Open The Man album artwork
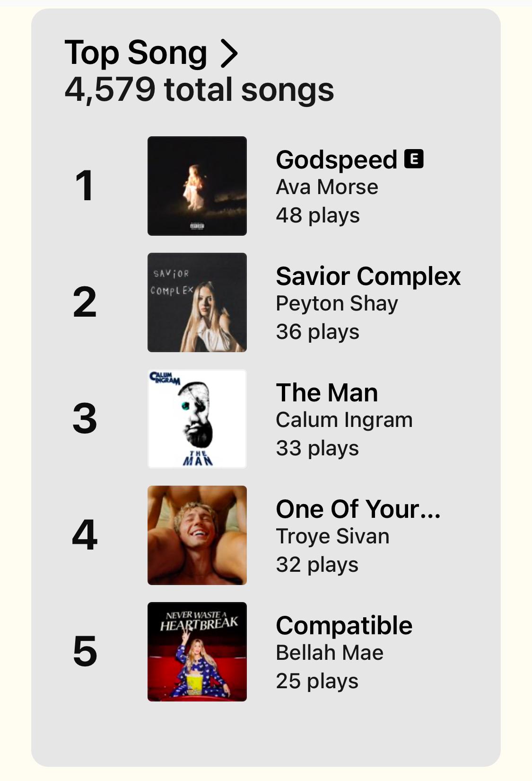 pos(197,419)
